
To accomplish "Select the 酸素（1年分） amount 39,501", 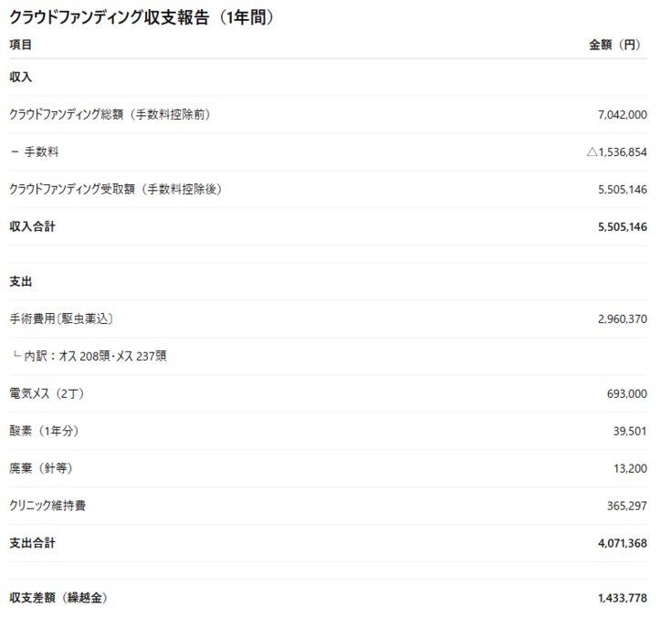I will tap(630, 431).
